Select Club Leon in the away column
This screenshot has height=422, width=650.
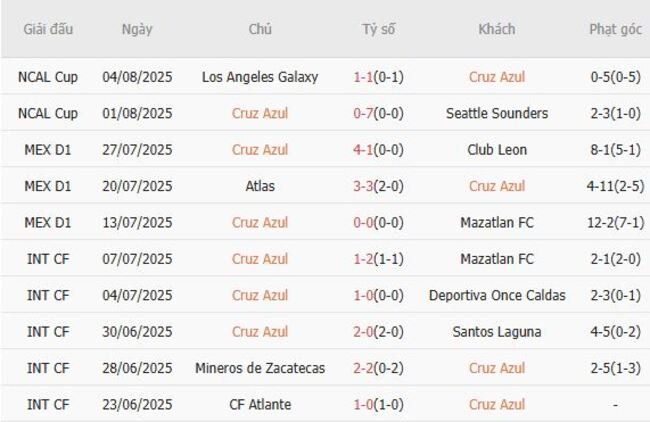pyautogui.click(x=497, y=150)
